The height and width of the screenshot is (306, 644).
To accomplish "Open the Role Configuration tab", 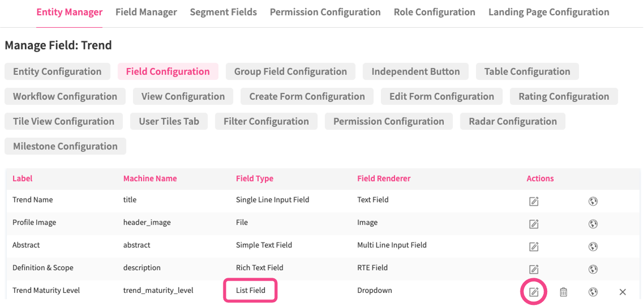I will click(434, 12).
